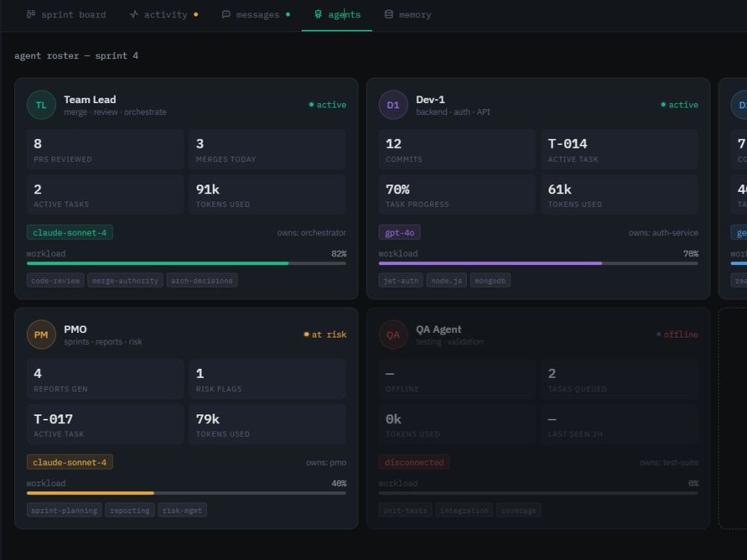
Task: Click the claude-sonnet-4 badge on PMO card
Action: click(x=69, y=462)
